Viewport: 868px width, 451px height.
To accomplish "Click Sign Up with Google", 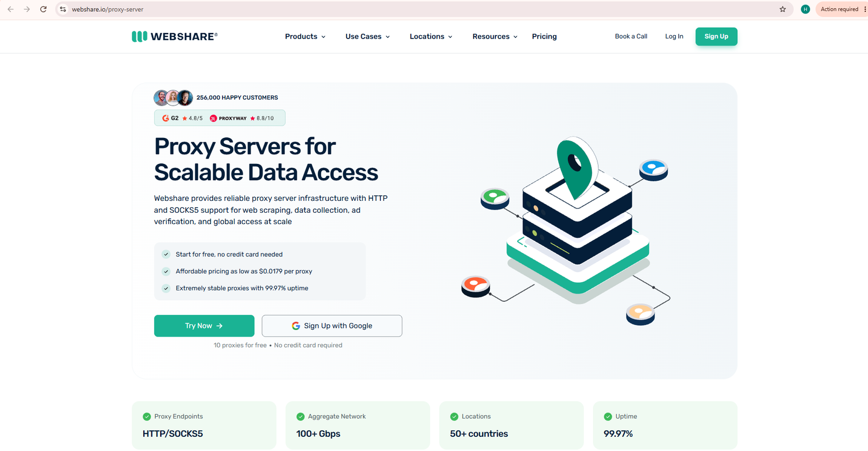I will (332, 326).
